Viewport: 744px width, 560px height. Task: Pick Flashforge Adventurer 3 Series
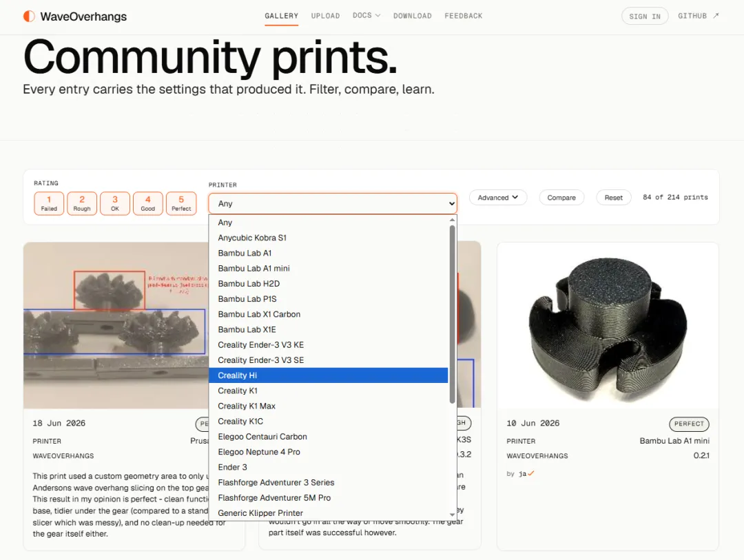[329, 483]
